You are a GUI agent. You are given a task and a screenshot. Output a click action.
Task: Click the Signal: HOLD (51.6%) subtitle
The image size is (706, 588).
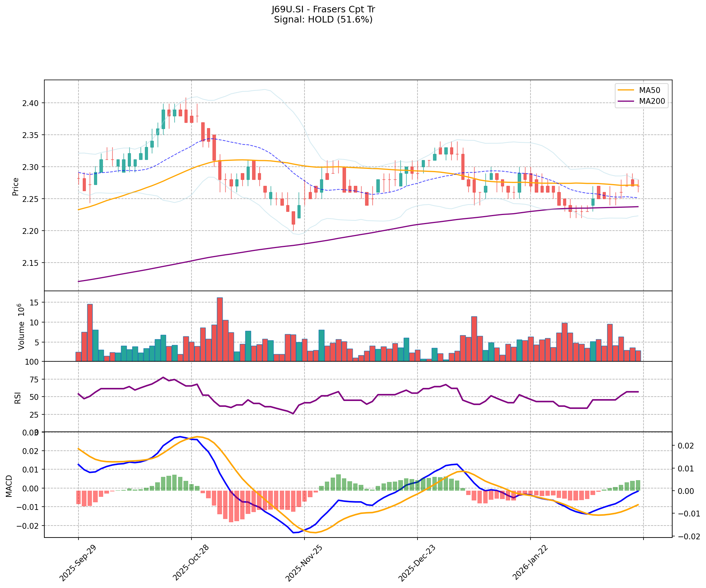point(323,20)
